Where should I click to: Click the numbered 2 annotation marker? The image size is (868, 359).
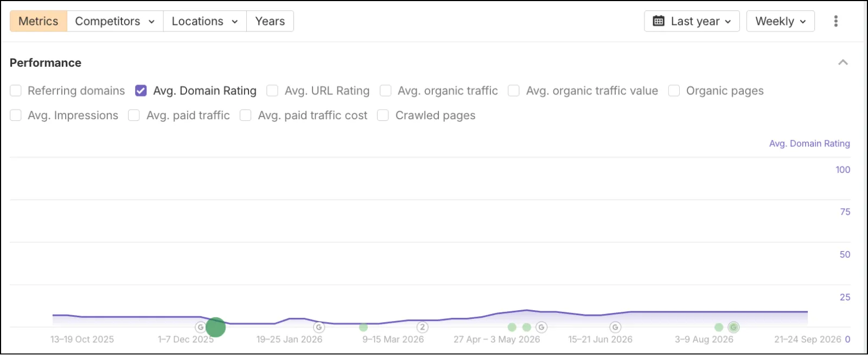point(423,327)
